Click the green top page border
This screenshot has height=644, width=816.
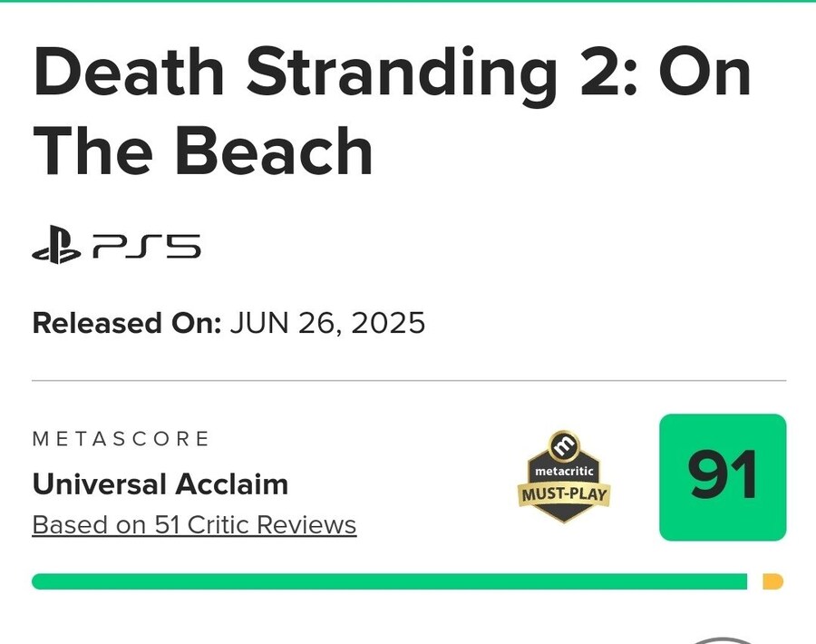click(408, 1)
